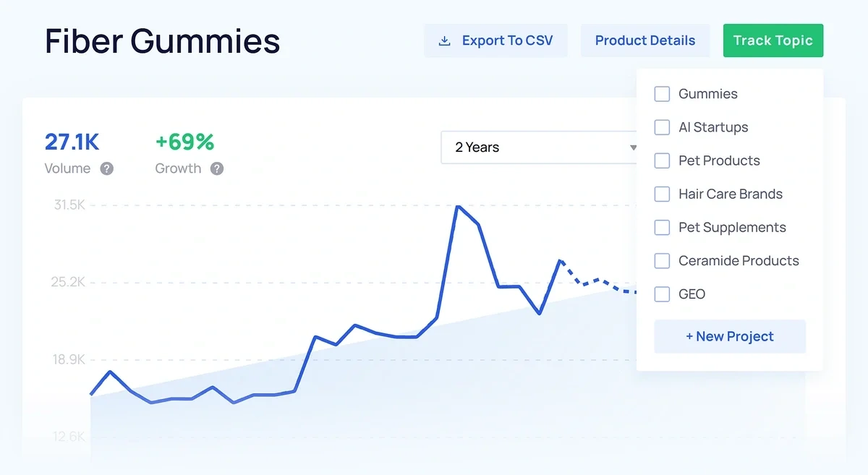Check the Pet Supplements checkbox
Image resolution: width=868 pixels, height=475 pixels.
pyautogui.click(x=662, y=227)
